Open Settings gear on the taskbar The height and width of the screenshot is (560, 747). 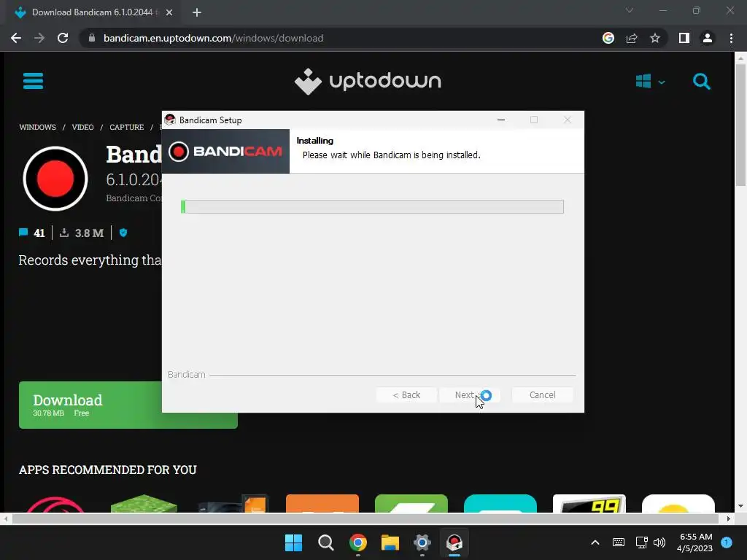click(422, 542)
